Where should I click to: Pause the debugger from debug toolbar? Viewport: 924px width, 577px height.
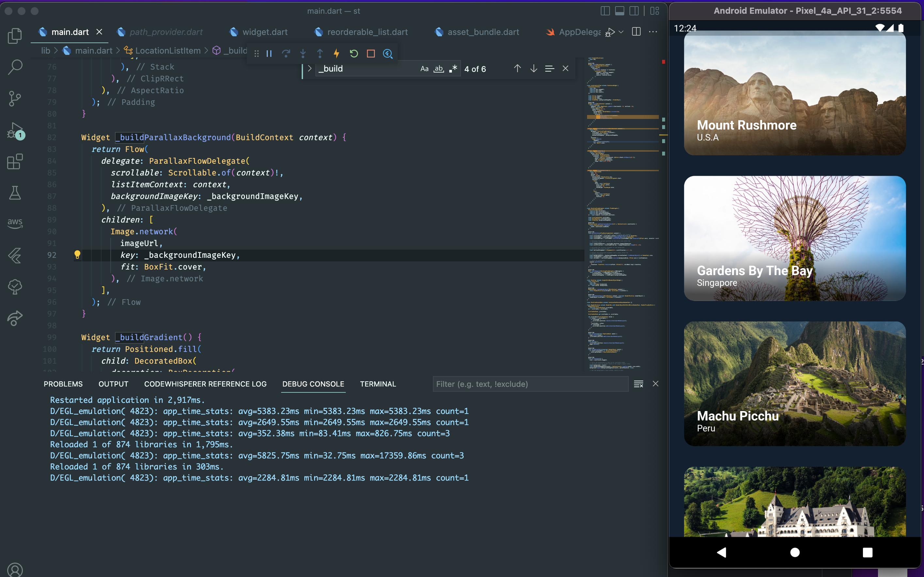pos(269,54)
